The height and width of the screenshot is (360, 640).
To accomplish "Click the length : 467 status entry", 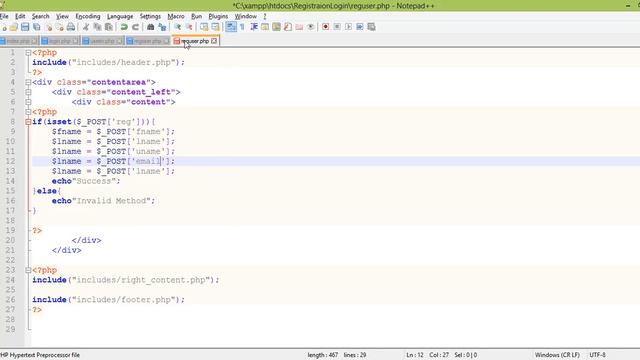I will [322, 355].
